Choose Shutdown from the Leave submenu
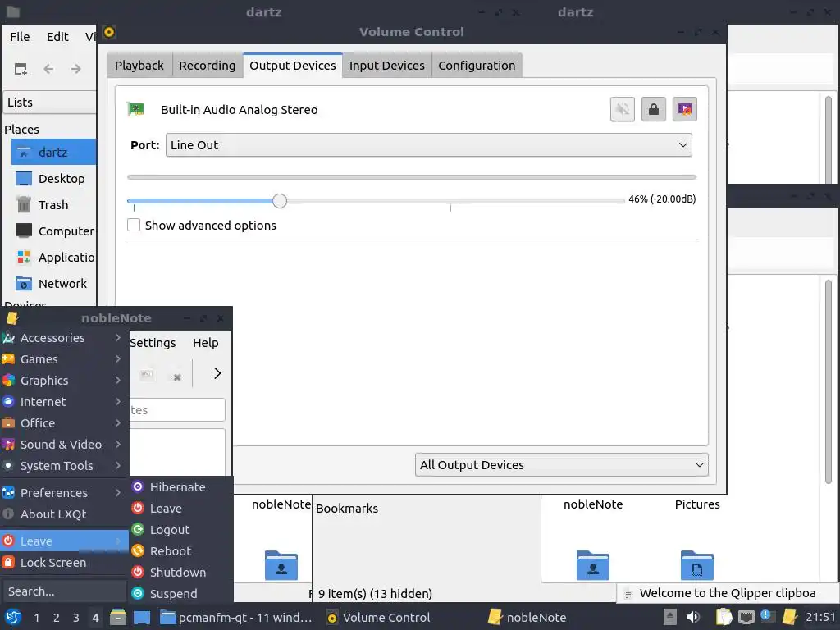Image resolution: width=840 pixels, height=630 pixels. click(181, 572)
